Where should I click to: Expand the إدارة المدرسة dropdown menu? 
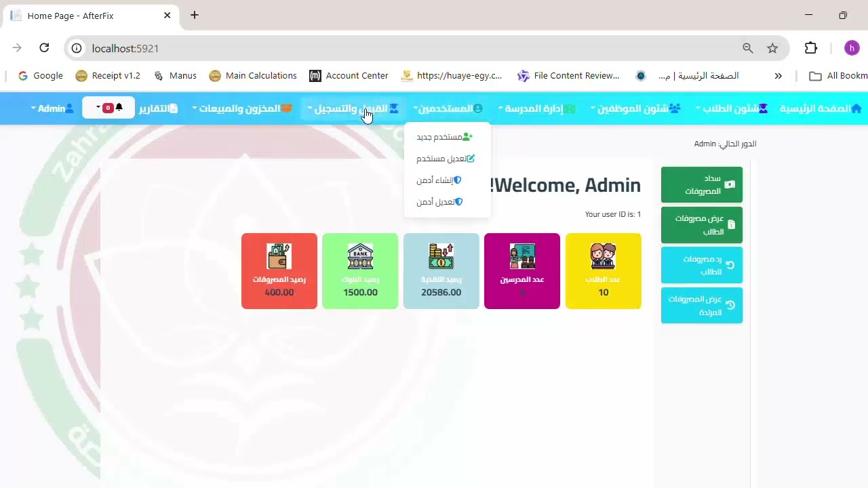(536, 108)
